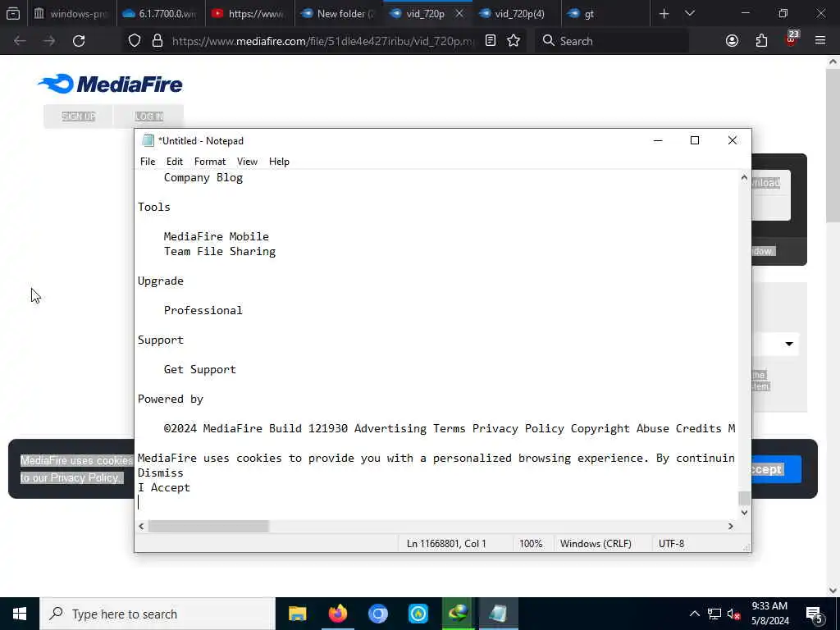Switch to the vid_720p(4) tab
This screenshot has height=630, width=840.
coord(518,13)
